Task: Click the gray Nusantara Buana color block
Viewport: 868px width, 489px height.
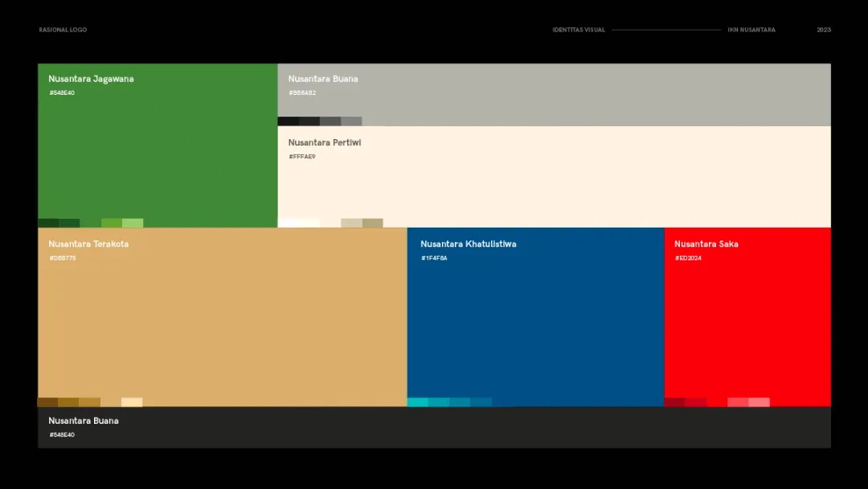Action: click(554, 95)
